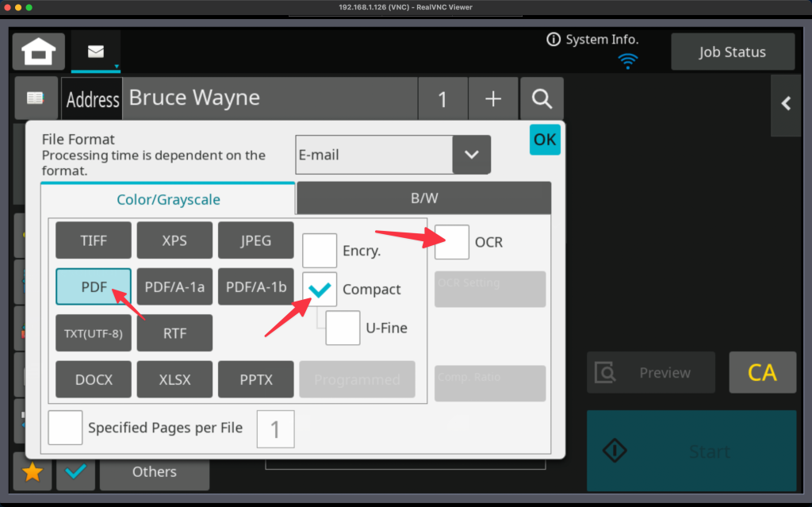Expand the side panel left arrow
Image resolution: width=812 pixels, height=507 pixels.
coord(786,103)
